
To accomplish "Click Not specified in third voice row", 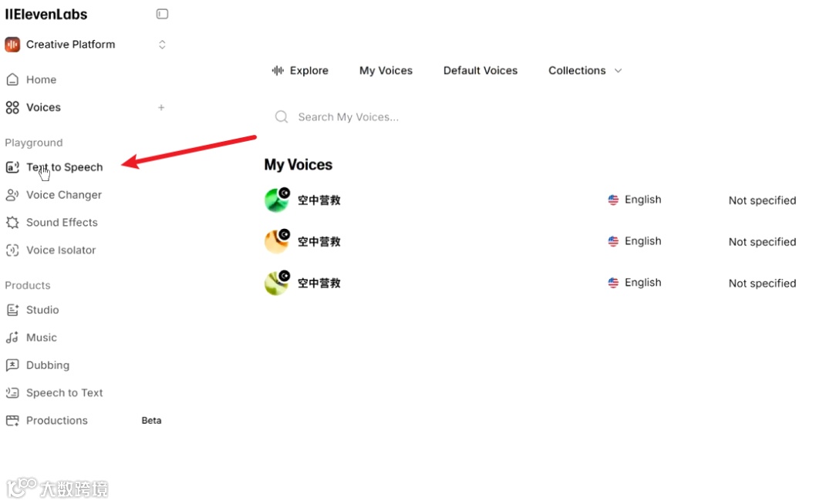I will click(x=762, y=284).
